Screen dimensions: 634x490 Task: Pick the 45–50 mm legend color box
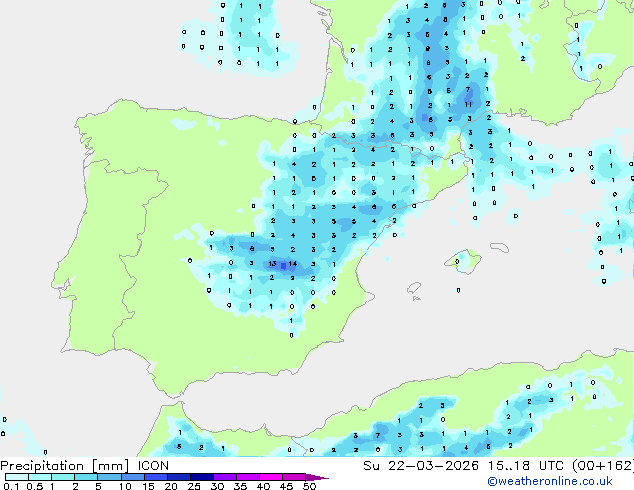click(294, 477)
